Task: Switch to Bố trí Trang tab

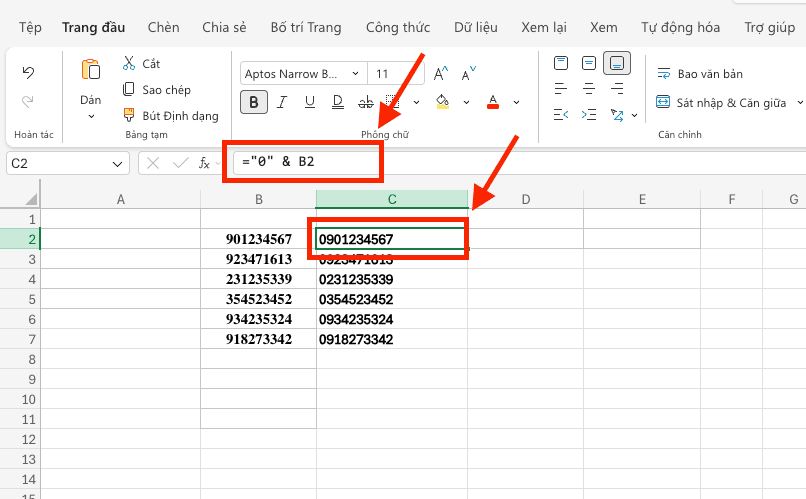Action: (306, 27)
